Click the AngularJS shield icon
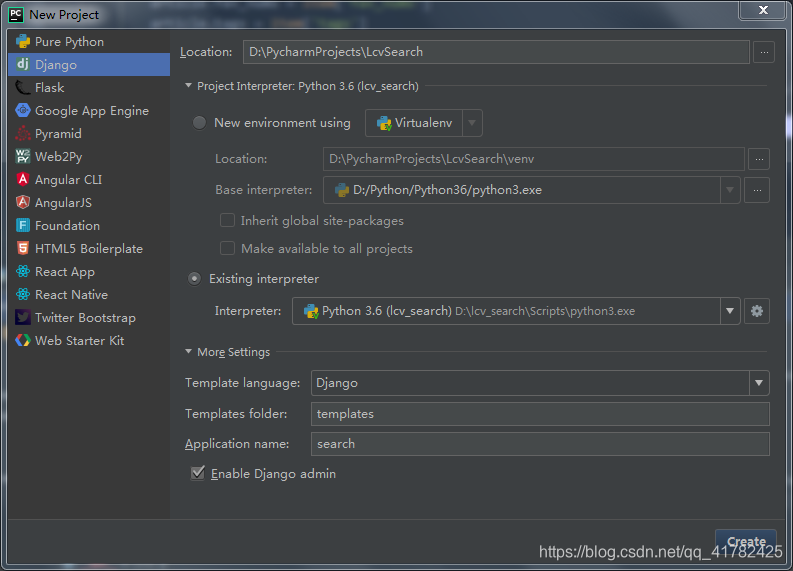Screen dimensions: 793x571 tap(23, 202)
